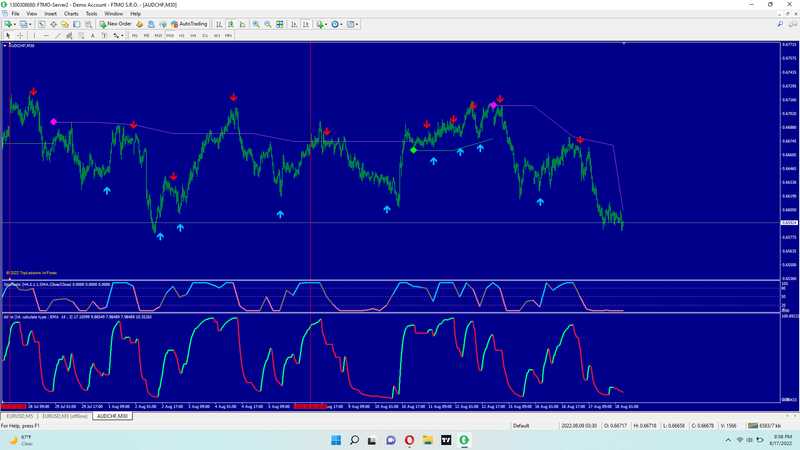This screenshot has width=800, height=450.
Task: Open the Data Window crosshair-circle icon
Action: tap(53, 24)
